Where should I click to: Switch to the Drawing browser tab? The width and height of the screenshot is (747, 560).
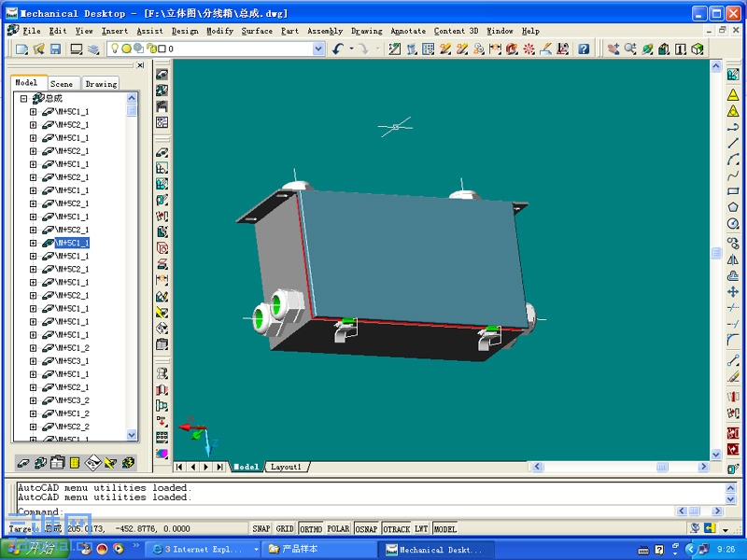point(101,84)
